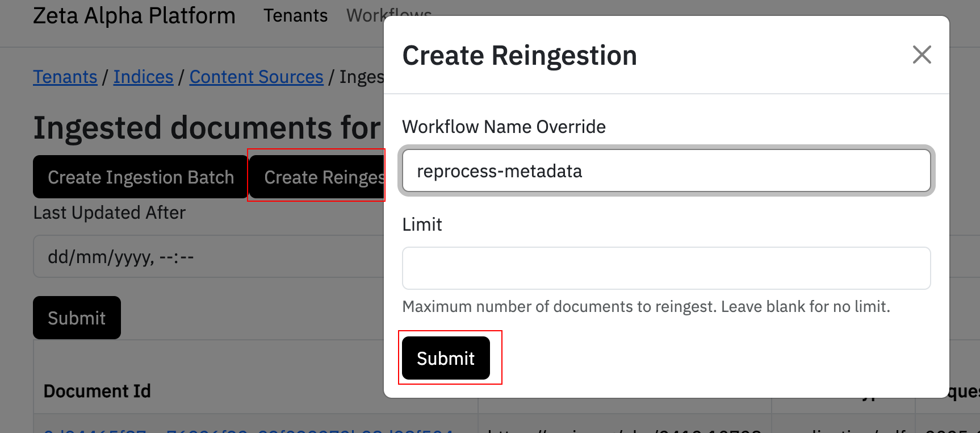Screen dimensions: 980x433
Task: Close the Create Reingestion dialog
Action: click(x=922, y=55)
